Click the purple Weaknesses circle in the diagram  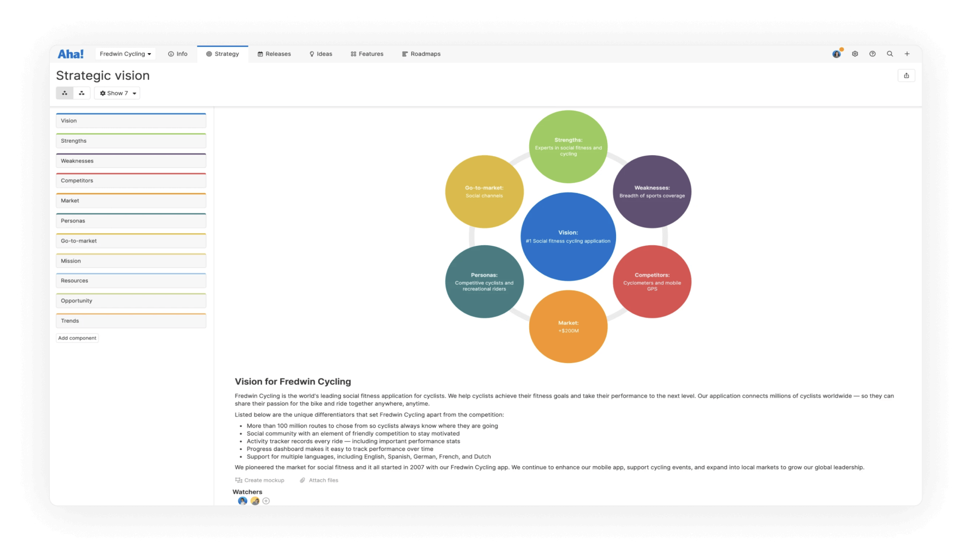click(652, 192)
